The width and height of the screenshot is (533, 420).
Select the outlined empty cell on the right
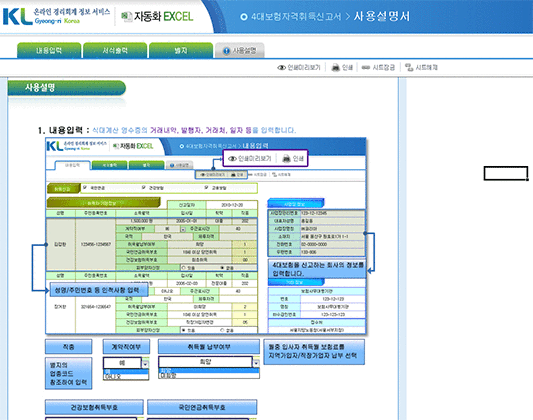506,173
